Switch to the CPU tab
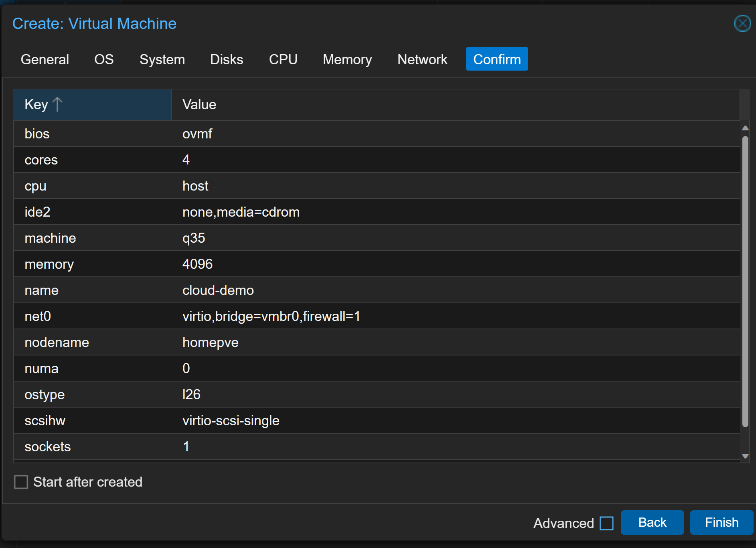The height and width of the screenshot is (548, 756). 283,59
